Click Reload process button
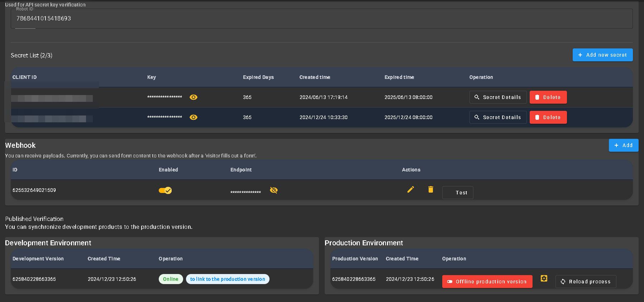 point(586,282)
